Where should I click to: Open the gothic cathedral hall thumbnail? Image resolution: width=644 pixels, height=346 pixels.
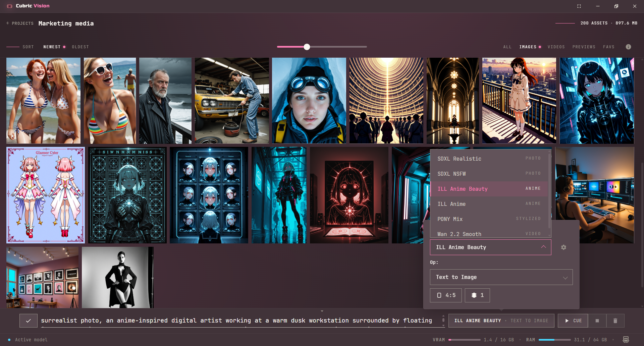pyautogui.click(x=453, y=101)
